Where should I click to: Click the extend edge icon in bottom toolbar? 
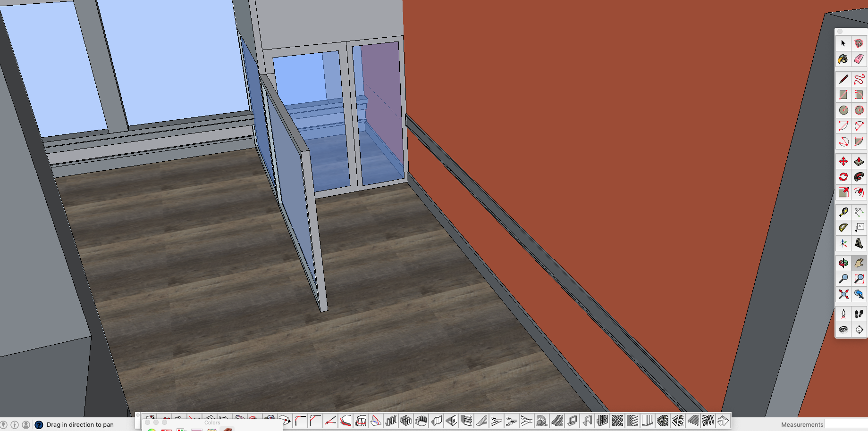click(x=330, y=421)
